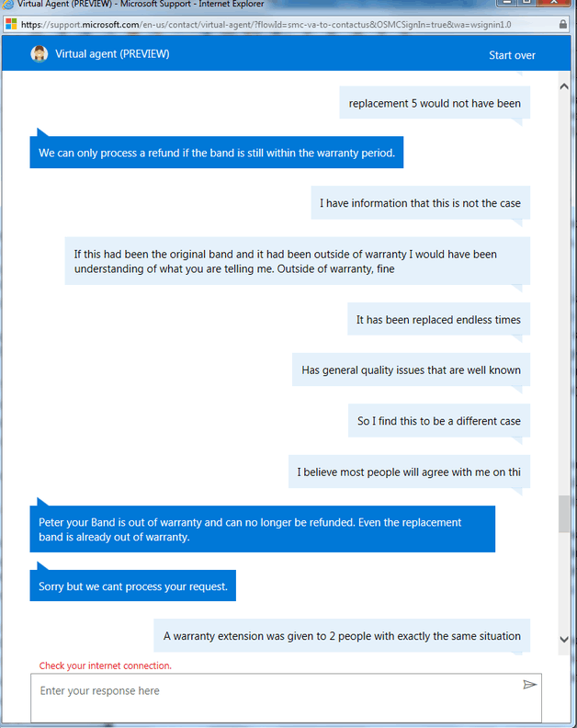Click Start over to restart chat
577x728 pixels.
(x=512, y=55)
